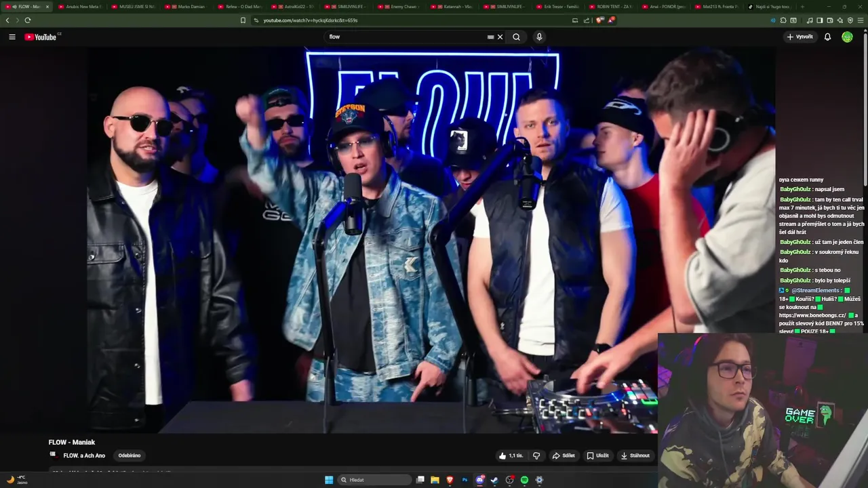Go to YouTube home via logo
This screenshot has height=488, width=868.
coord(41,37)
